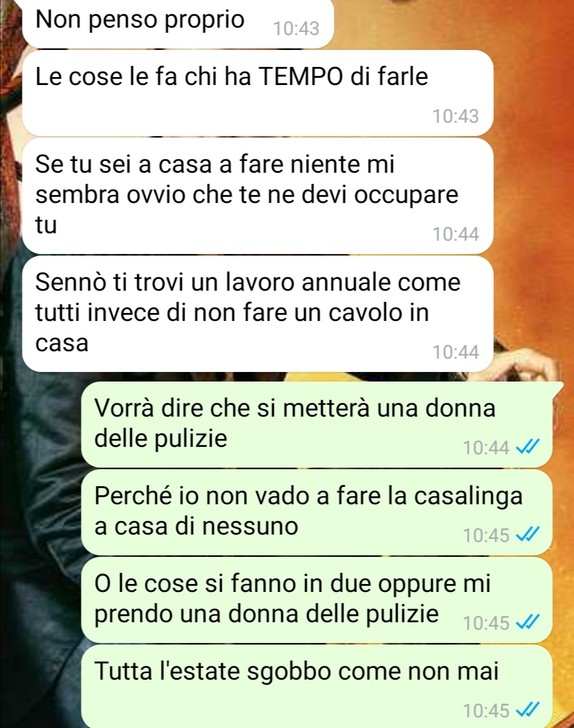Tap the 10:45 time on 'a casa di nessuno'

pyautogui.click(x=486, y=535)
